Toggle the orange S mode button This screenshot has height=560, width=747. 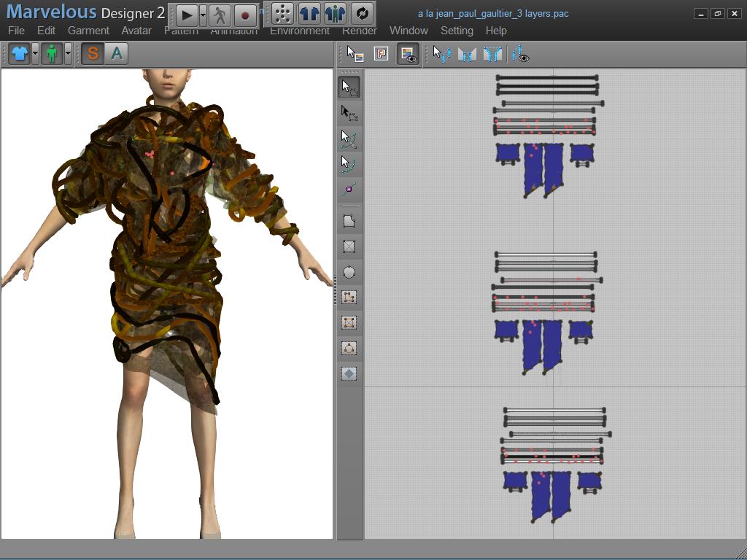[x=93, y=53]
